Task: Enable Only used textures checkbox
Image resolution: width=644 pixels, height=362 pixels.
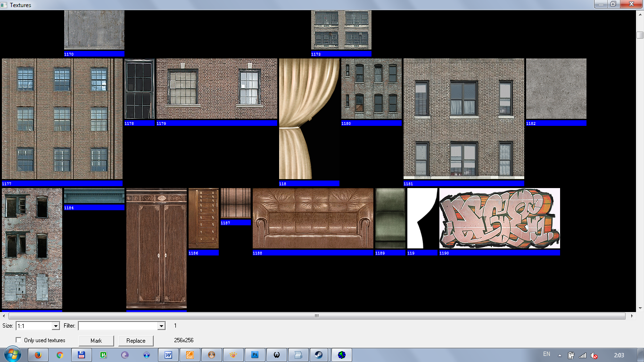Action: coord(18,340)
